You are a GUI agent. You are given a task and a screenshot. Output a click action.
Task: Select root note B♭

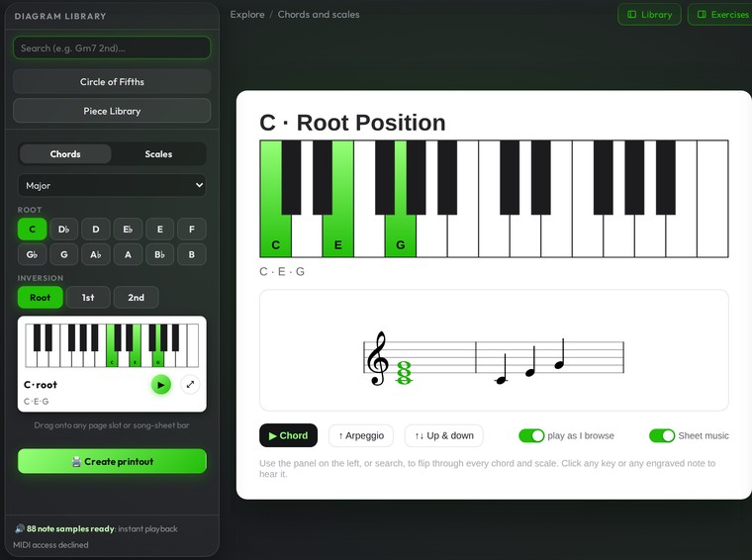point(159,254)
